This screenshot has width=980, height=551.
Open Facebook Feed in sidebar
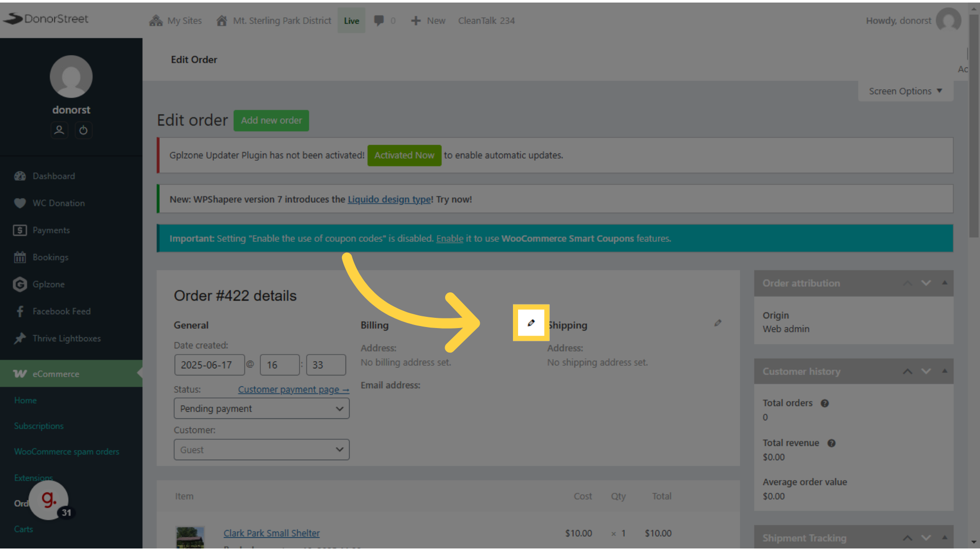point(61,311)
